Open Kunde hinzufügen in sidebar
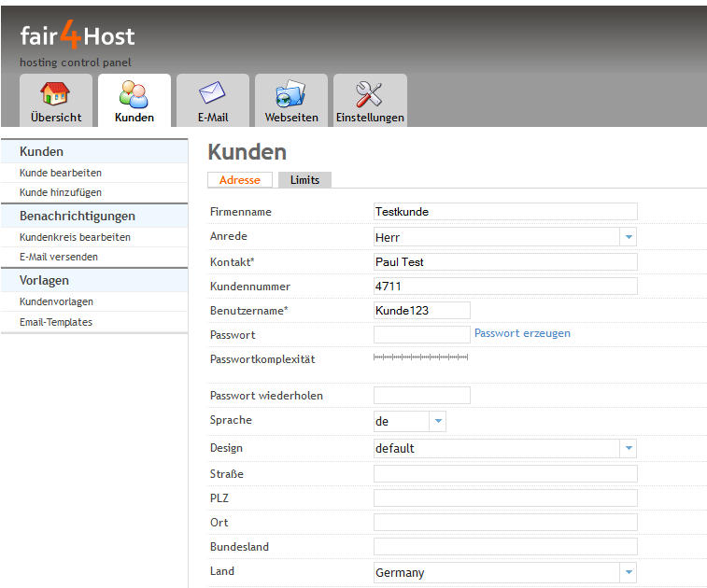The width and height of the screenshot is (707, 588). [x=61, y=192]
